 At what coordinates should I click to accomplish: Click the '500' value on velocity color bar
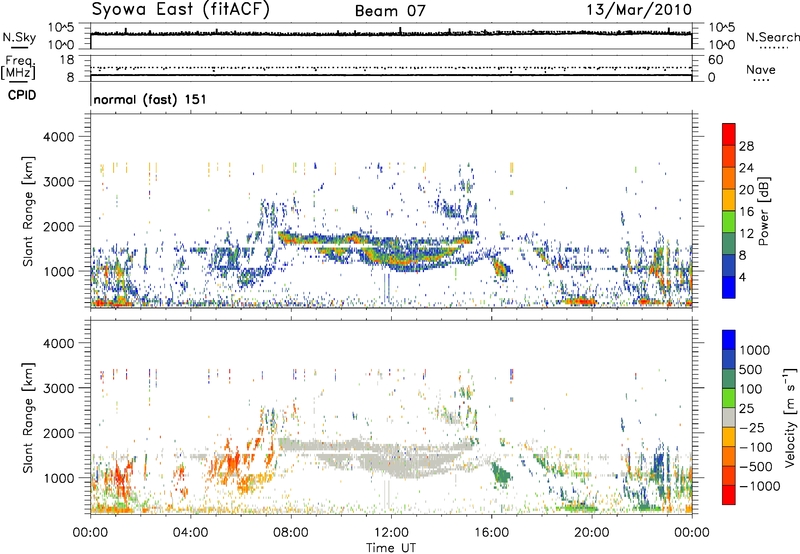[x=751, y=370]
